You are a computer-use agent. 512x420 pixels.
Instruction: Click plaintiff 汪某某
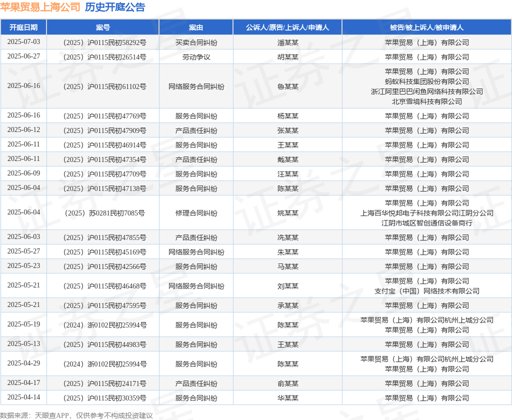(287, 174)
